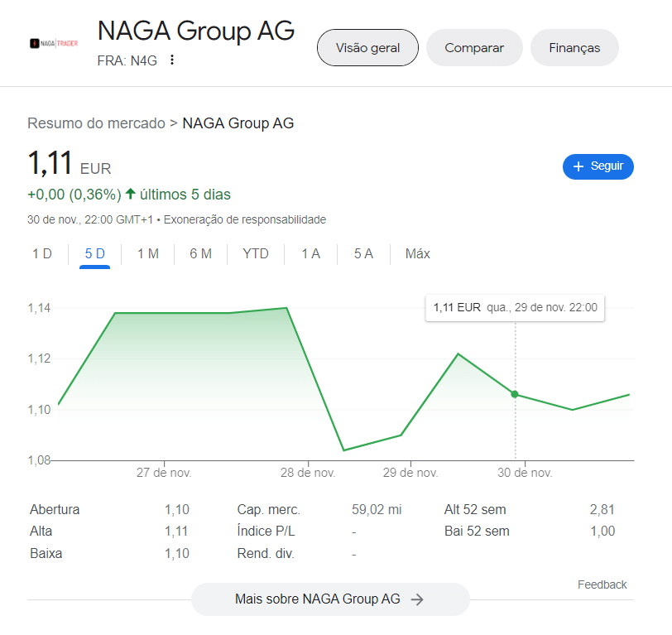This screenshot has height=635, width=672.
Task: Click the Rend. div. label
Action: point(266,554)
